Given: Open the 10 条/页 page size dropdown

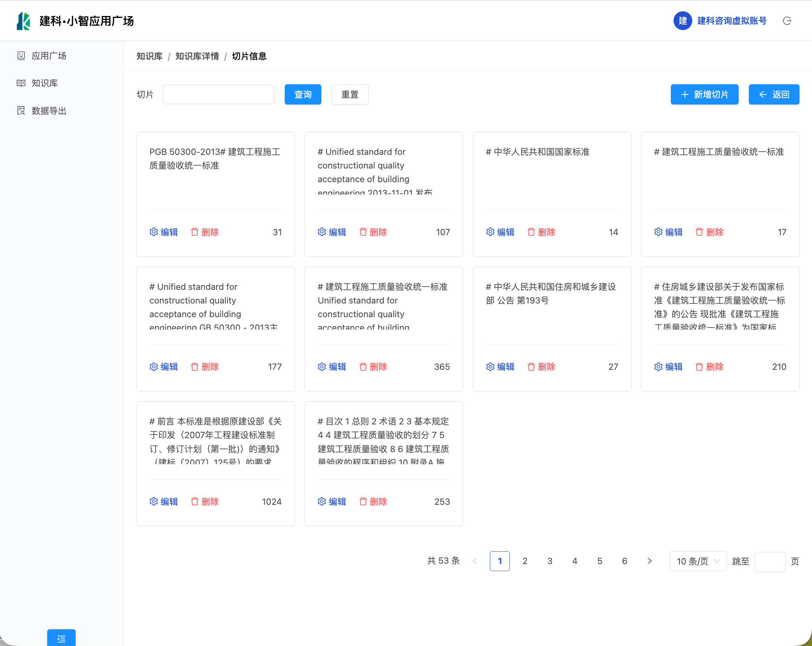Looking at the screenshot, I should (x=698, y=561).
